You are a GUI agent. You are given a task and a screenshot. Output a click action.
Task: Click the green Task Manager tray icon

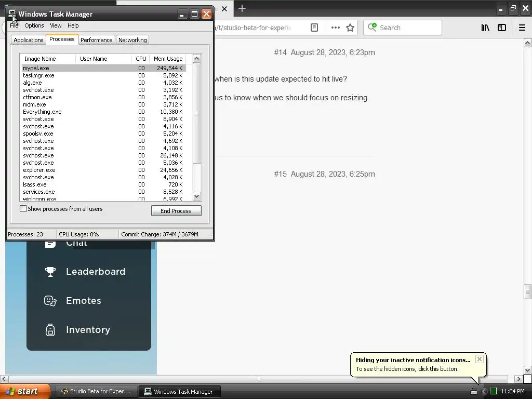(494, 391)
